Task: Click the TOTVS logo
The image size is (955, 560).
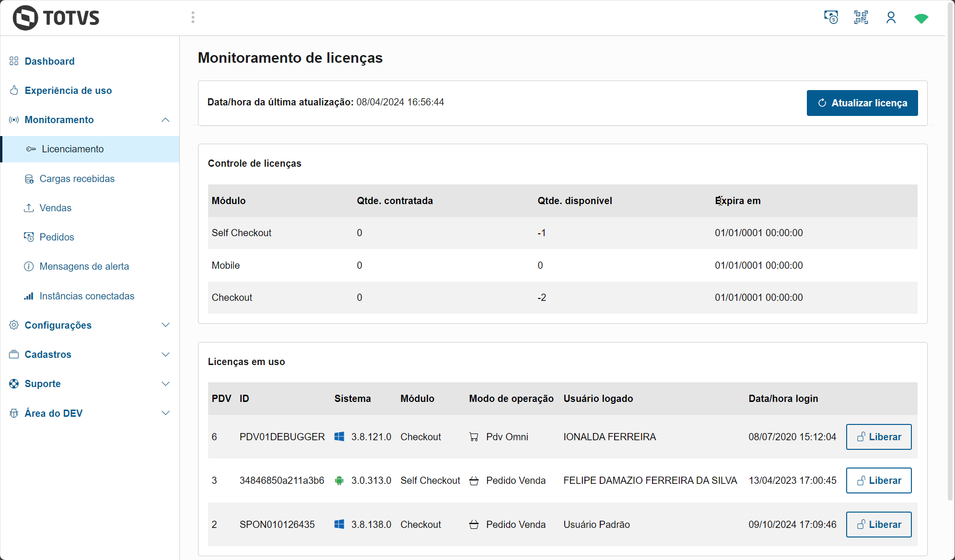Action: (x=56, y=18)
